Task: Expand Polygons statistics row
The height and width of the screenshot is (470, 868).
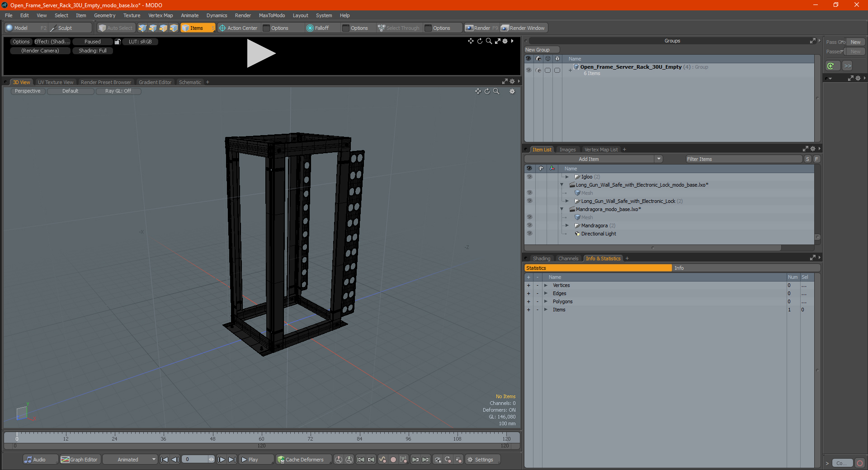Action: point(546,301)
